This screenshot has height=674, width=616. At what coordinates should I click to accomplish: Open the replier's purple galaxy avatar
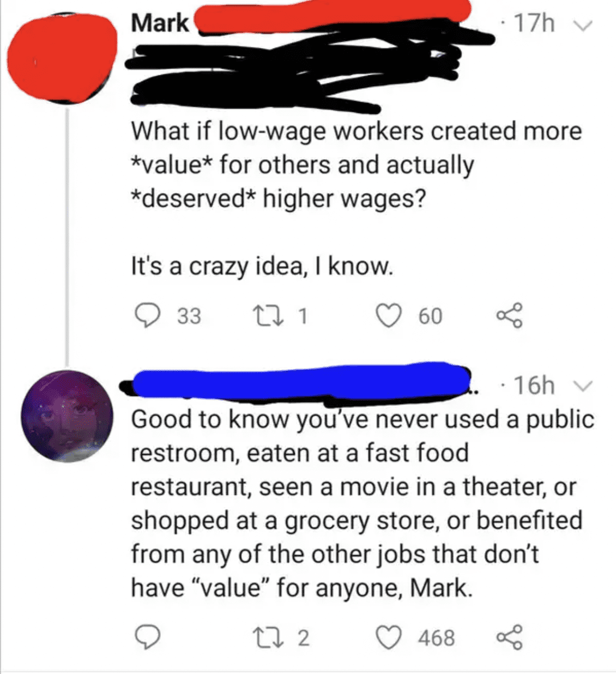point(67,416)
